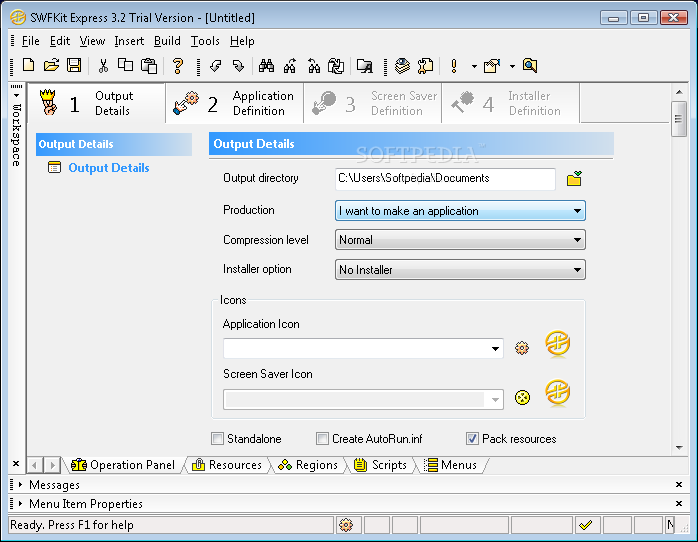698x542 pixels.
Task: Open the Compression level dropdown
Action: tap(460, 240)
